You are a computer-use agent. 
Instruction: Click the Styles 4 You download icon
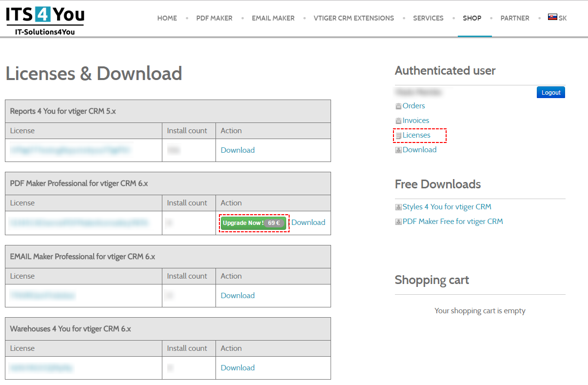398,207
